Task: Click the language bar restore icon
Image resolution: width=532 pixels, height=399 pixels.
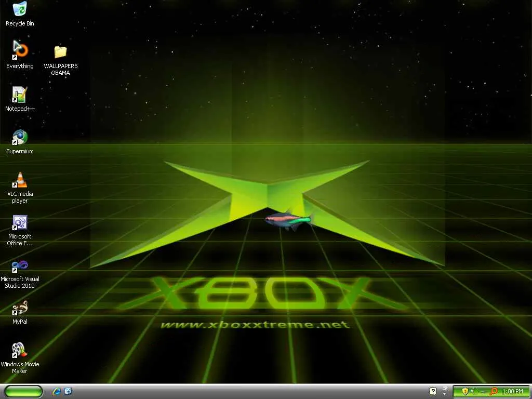Action: 445,388
